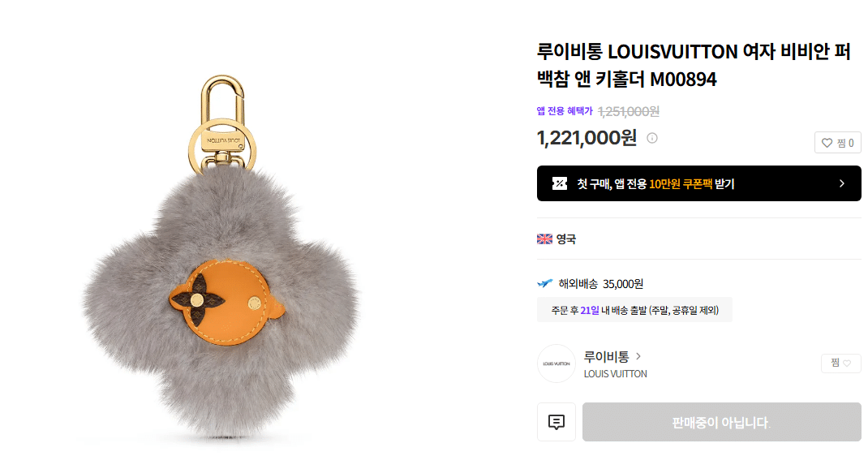Click 해외배송 35,000원 shipping text
The image size is (868, 456).
click(600, 284)
